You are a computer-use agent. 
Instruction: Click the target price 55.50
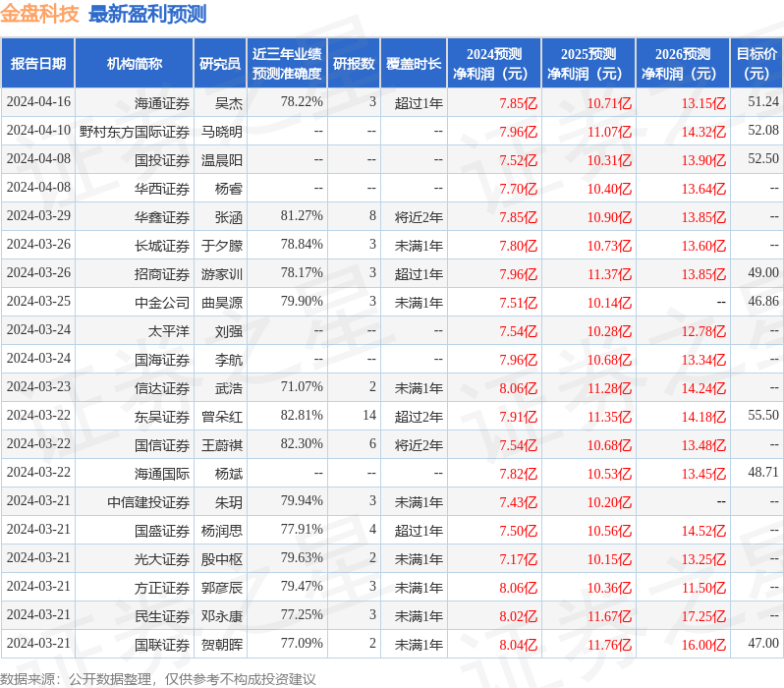point(763,416)
